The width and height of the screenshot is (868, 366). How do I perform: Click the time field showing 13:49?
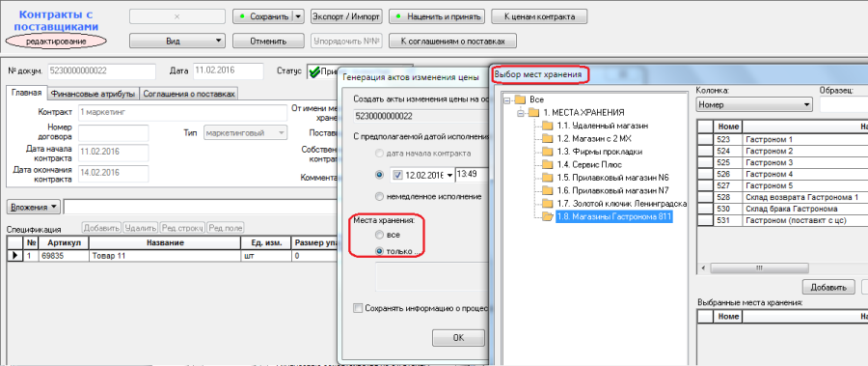tap(471, 175)
